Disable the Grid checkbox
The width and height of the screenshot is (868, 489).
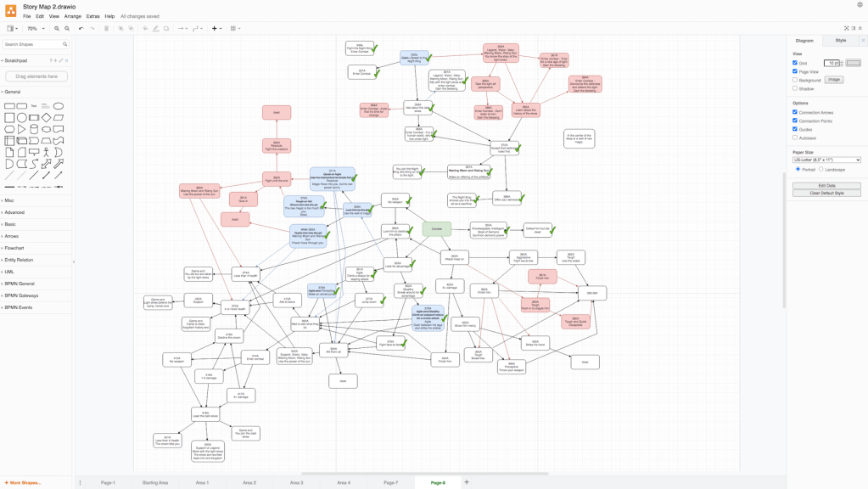coord(795,63)
